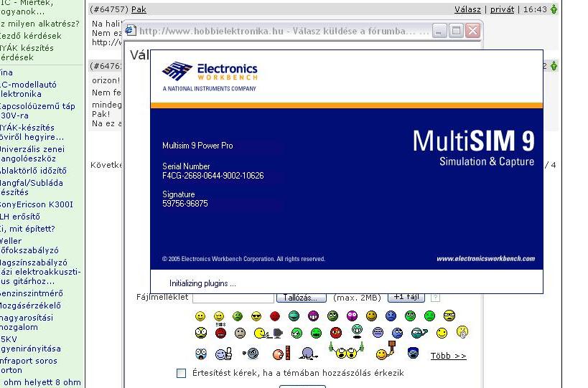Open Mozgásérzékelő sidebar topic
The height and width of the screenshot is (388, 588).
point(30,306)
